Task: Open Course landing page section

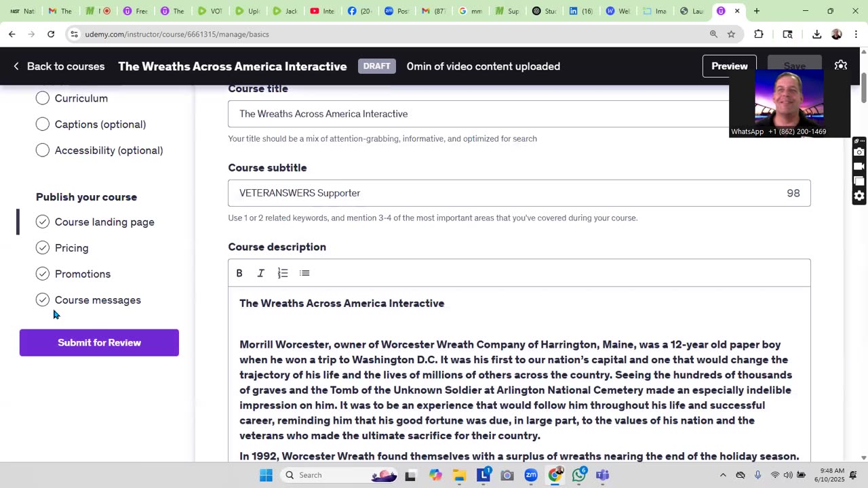Action: pos(104,222)
